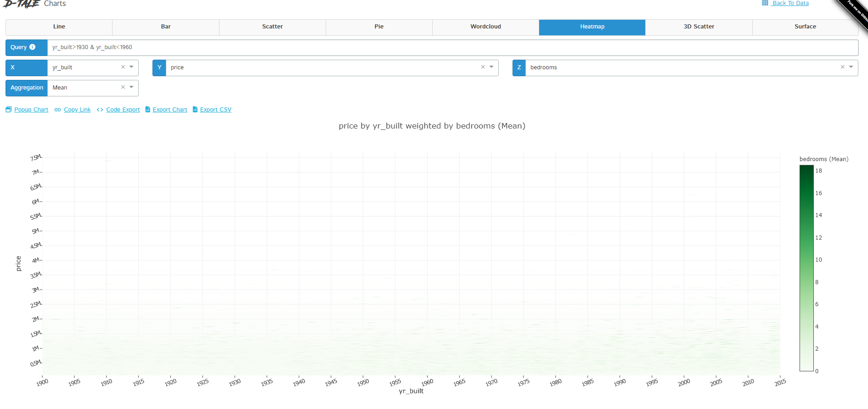The height and width of the screenshot is (409, 868).
Task: Open the D-Tale logo
Action: click(21, 4)
